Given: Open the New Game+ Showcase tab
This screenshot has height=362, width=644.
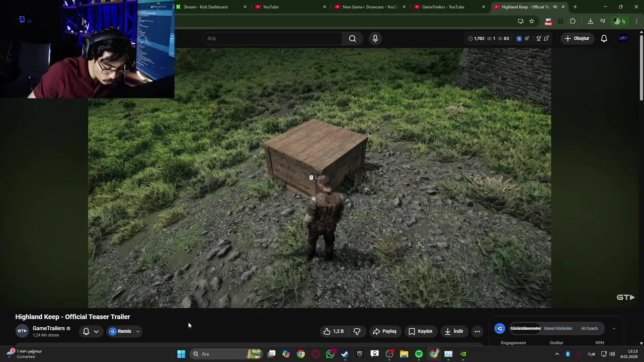Looking at the screenshot, I should (x=370, y=7).
